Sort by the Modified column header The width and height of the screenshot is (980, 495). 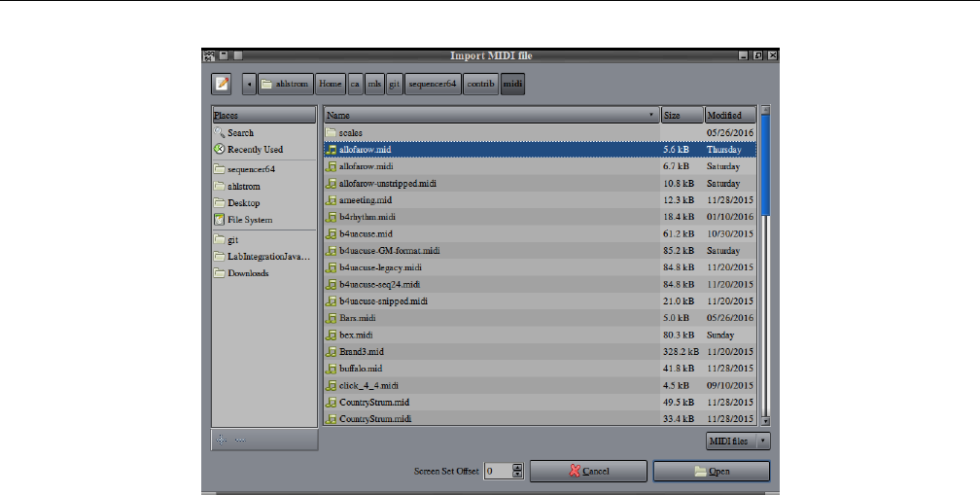click(730, 115)
